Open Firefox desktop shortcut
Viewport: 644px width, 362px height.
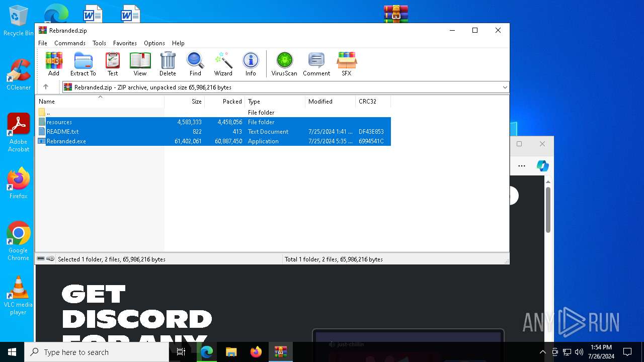(x=18, y=183)
